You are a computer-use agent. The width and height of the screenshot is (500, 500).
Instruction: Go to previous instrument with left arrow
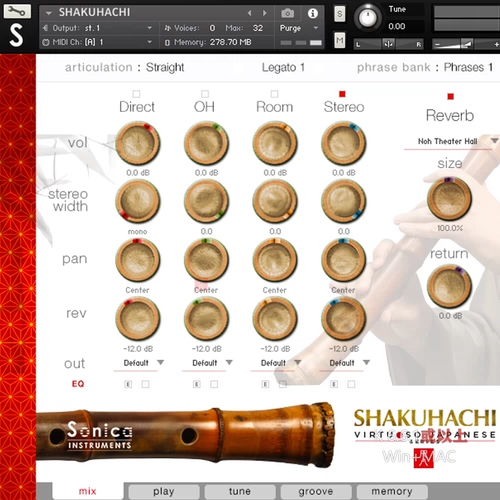pos(249,13)
